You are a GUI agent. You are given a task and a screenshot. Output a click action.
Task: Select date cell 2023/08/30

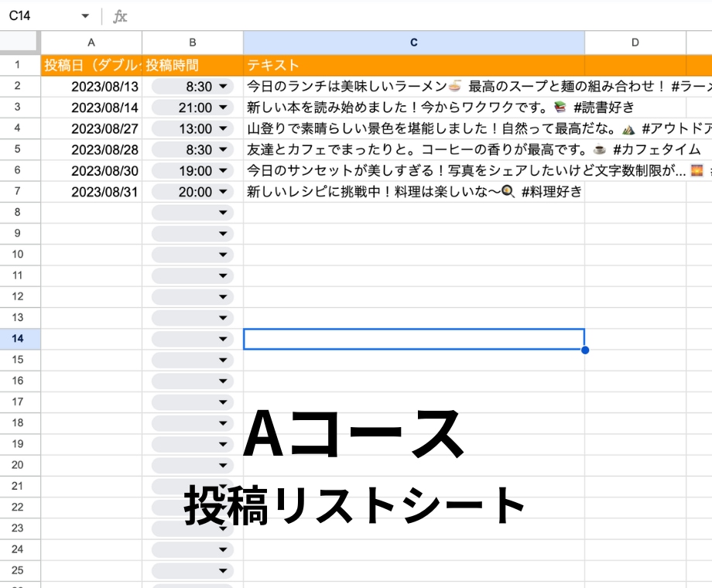tap(91, 171)
